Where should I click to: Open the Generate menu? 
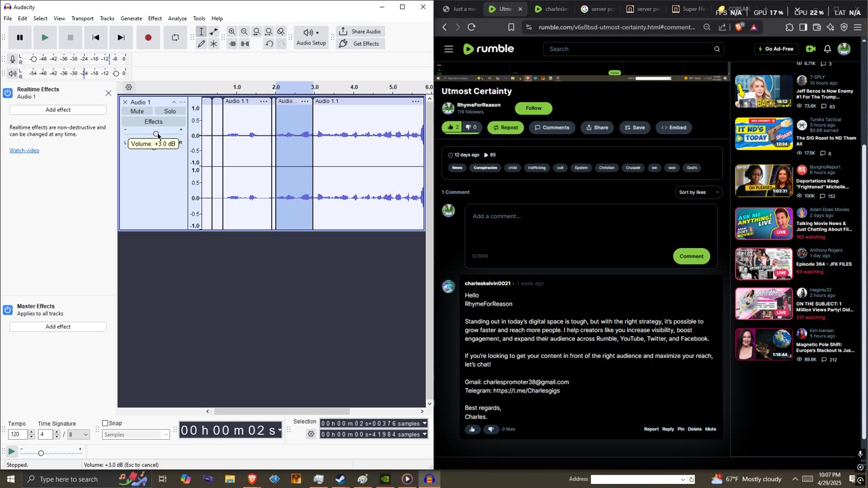tap(131, 18)
